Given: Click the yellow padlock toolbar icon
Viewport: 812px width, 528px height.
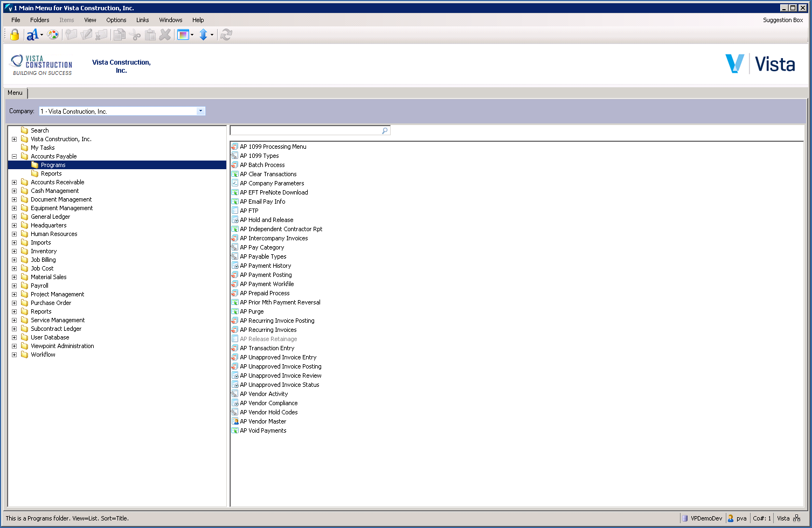Looking at the screenshot, I should [x=15, y=35].
